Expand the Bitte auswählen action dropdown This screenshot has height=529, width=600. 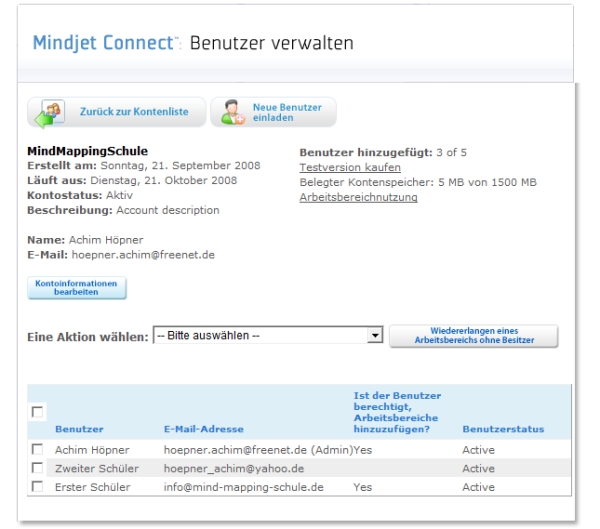tap(268, 335)
